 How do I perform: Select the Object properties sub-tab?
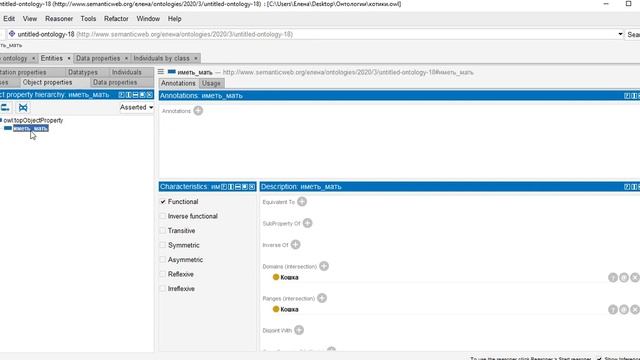(x=47, y=82)
